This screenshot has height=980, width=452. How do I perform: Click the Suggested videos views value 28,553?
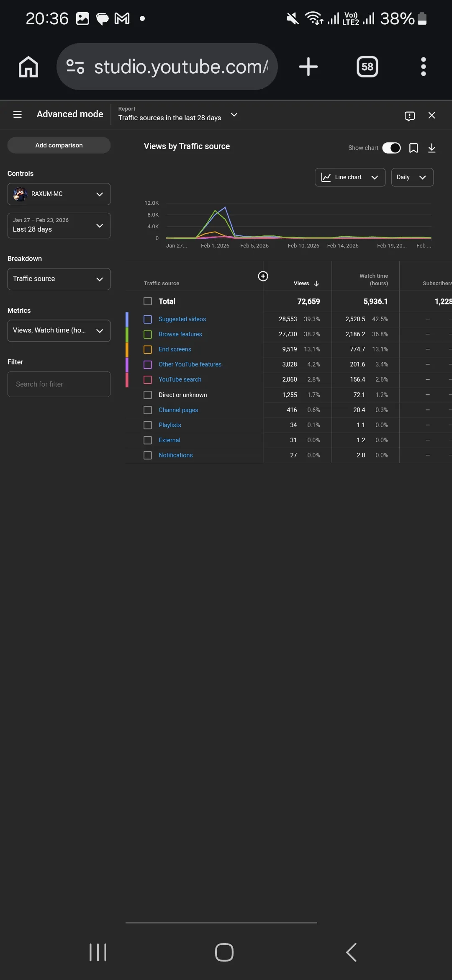click(288, 319)
